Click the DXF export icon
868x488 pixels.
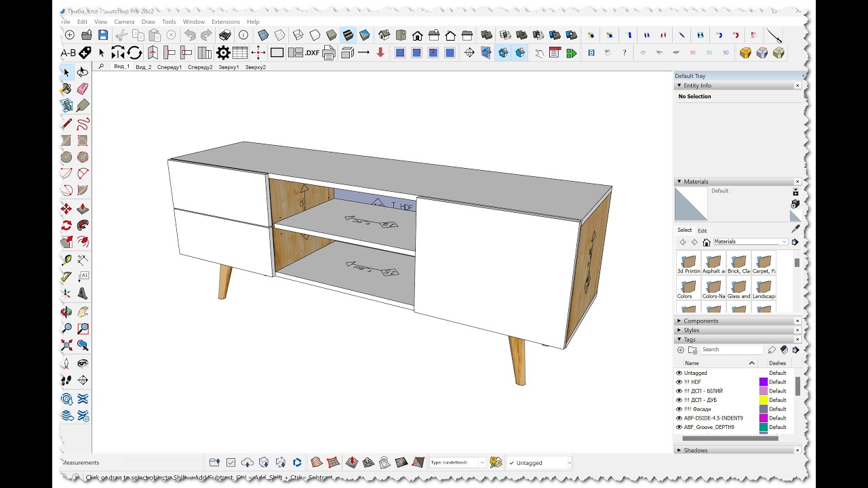click(x=312, y=53)
